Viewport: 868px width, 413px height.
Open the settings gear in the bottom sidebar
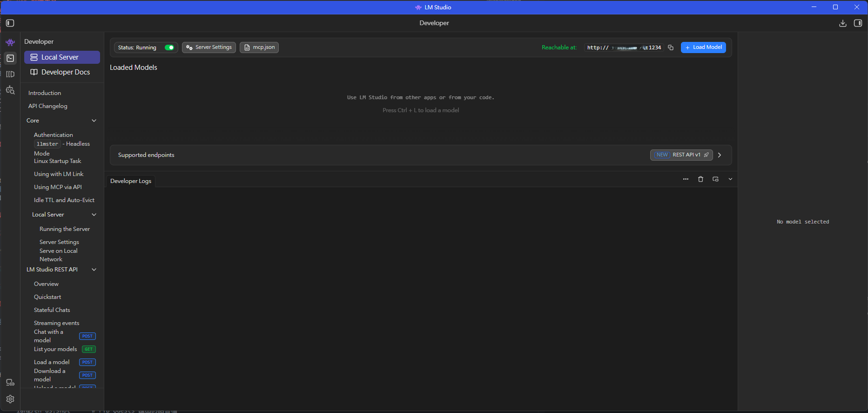point(10,399)
